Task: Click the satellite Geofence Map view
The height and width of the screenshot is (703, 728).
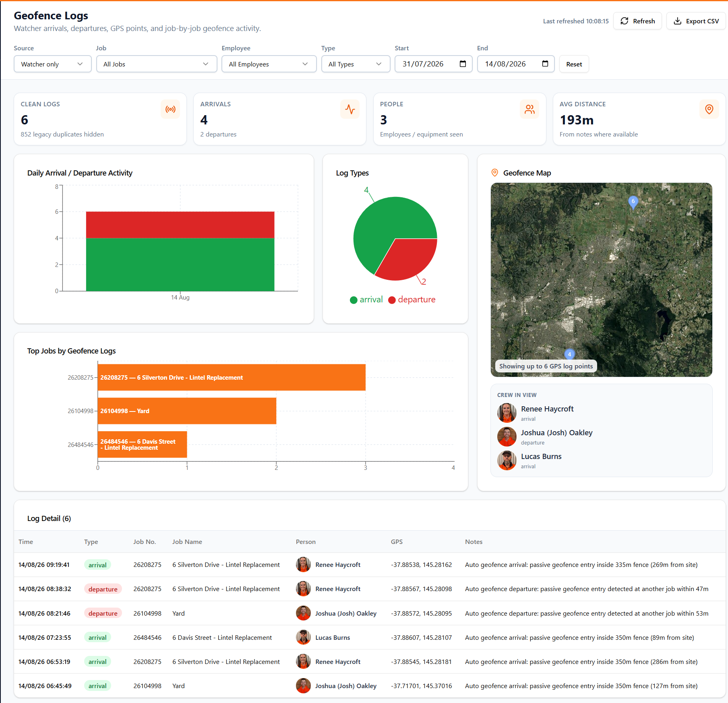Action: [601, 280]
